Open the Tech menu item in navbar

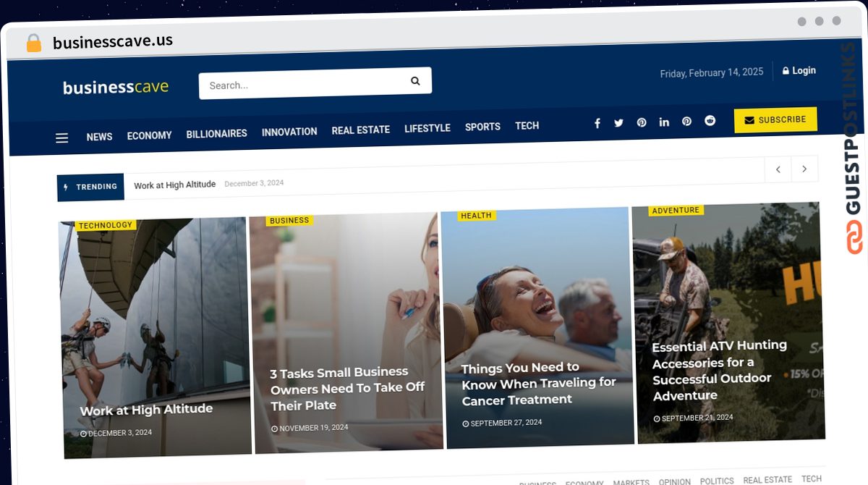527,126
